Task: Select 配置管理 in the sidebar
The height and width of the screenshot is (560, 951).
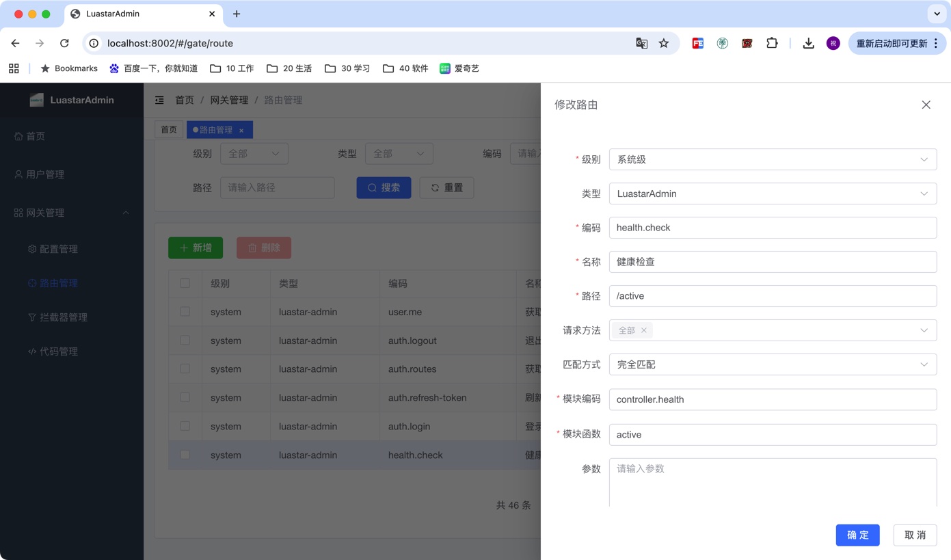Action: click(72, 249)
